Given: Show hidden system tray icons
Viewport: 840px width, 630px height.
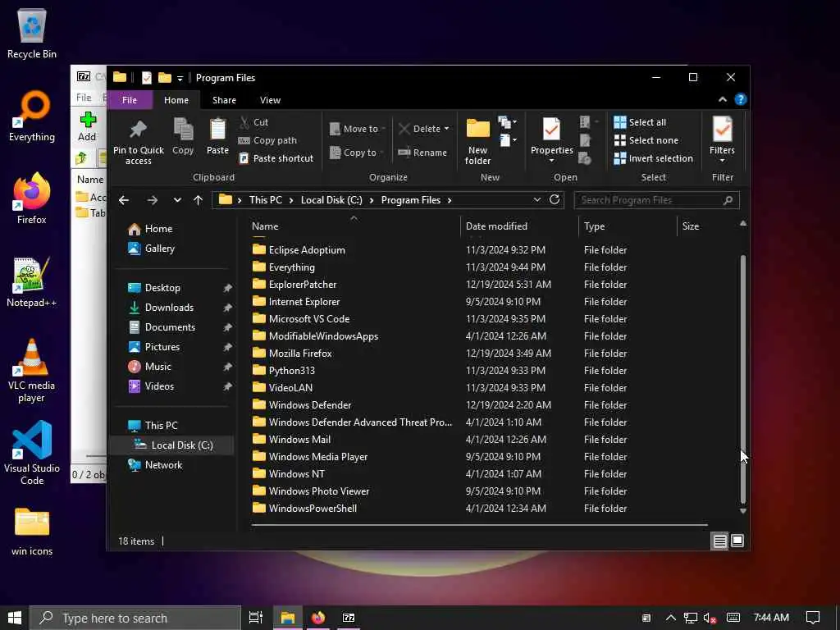Looking at the screenshot, I should coord(670,618).
